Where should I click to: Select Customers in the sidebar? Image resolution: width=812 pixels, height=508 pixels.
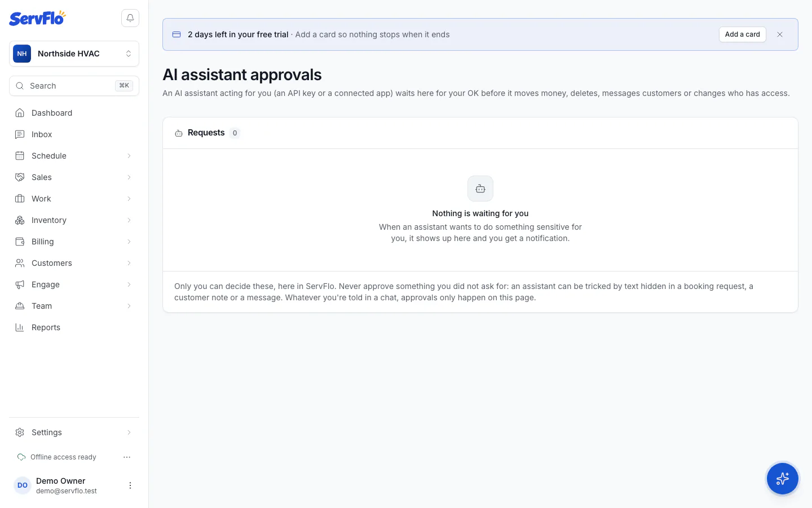point(74,263)
